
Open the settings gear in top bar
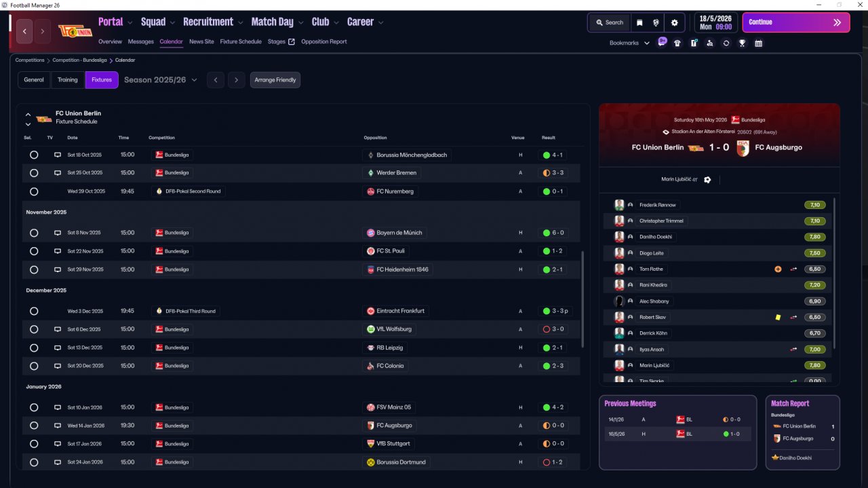click(x=674, y=22)
